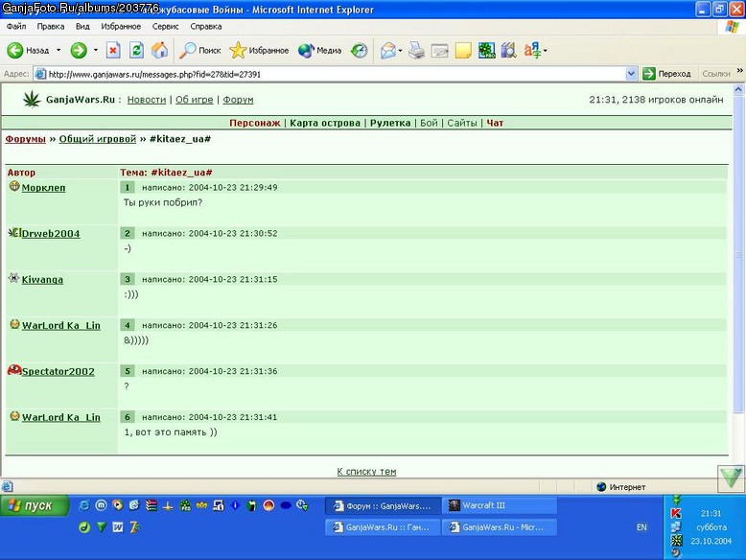
Task: Click the EN language indicator in taskbar
Action: coord(641,527)
